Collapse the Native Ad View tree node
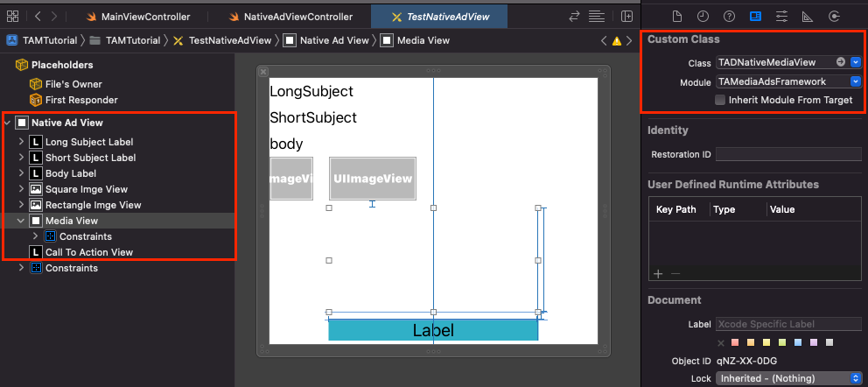This screenshot has width=868, height=387. pos(7,123)
